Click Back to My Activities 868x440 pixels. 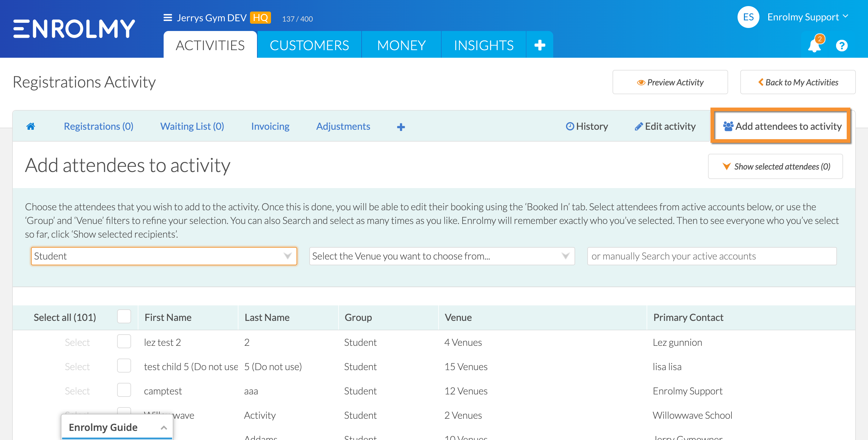[797, 82]
